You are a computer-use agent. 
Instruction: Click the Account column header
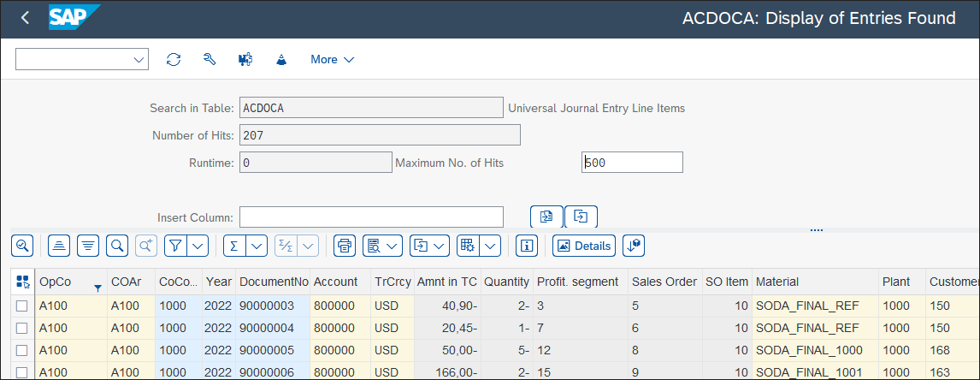tap(340, 282)
